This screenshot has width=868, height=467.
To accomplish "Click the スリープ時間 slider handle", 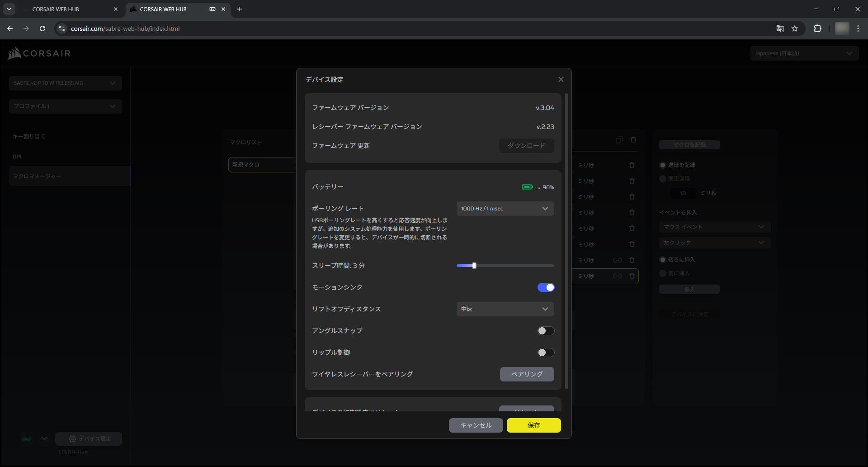I will [x=474, y=266].
